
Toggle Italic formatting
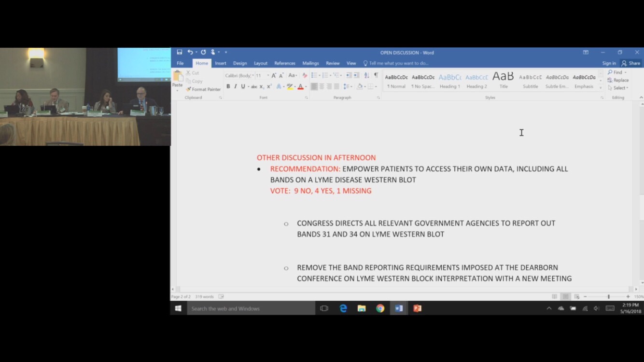tap(235, 86)
